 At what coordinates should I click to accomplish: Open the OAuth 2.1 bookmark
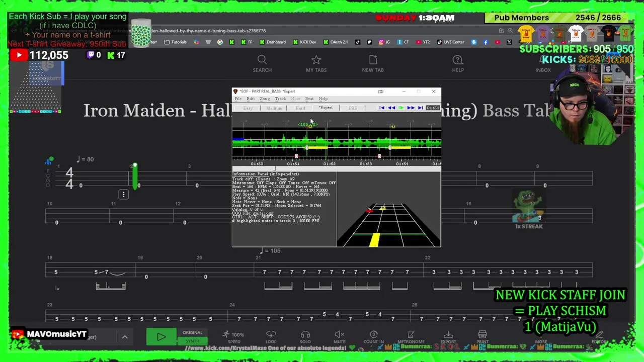coord(336,42)
